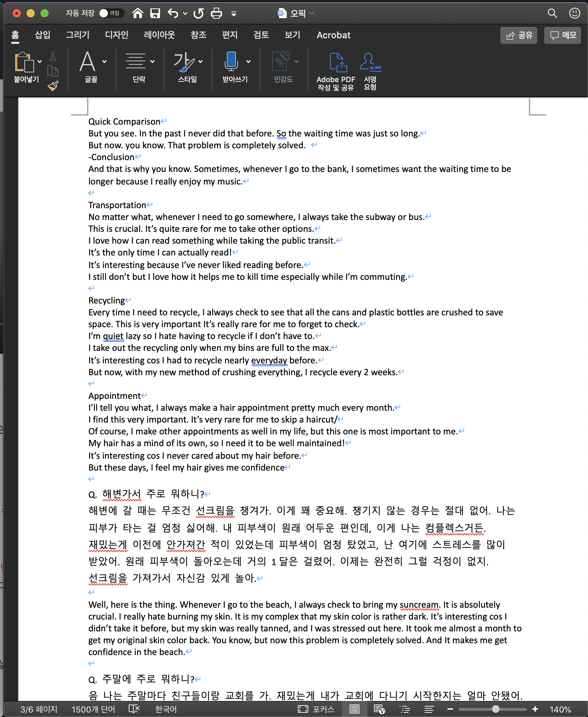Click Request Signature (서명 요청) icon
Image resolution: width=588 pixels, height=717 pixels.
tap(371, 71)
